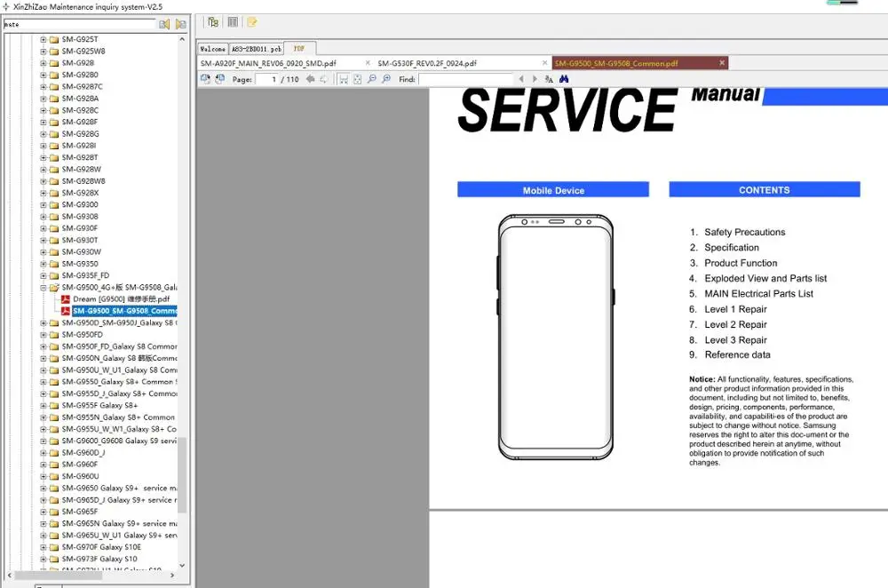Screen dimensions: 888x588
Task: Click the phone outline illustration
Action: tap(556, 337)
